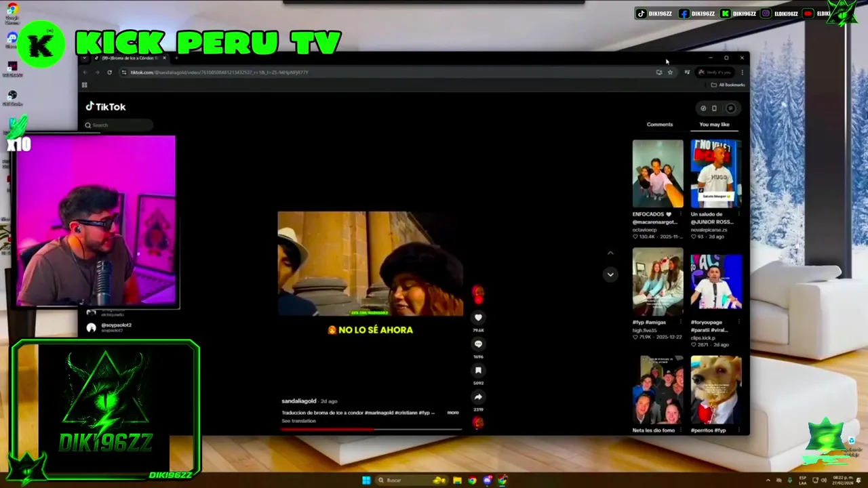This screenshot has width=868, height=488.
Task: Click the Kick DIKI96ZZ social badge
Action: (739, 14)
